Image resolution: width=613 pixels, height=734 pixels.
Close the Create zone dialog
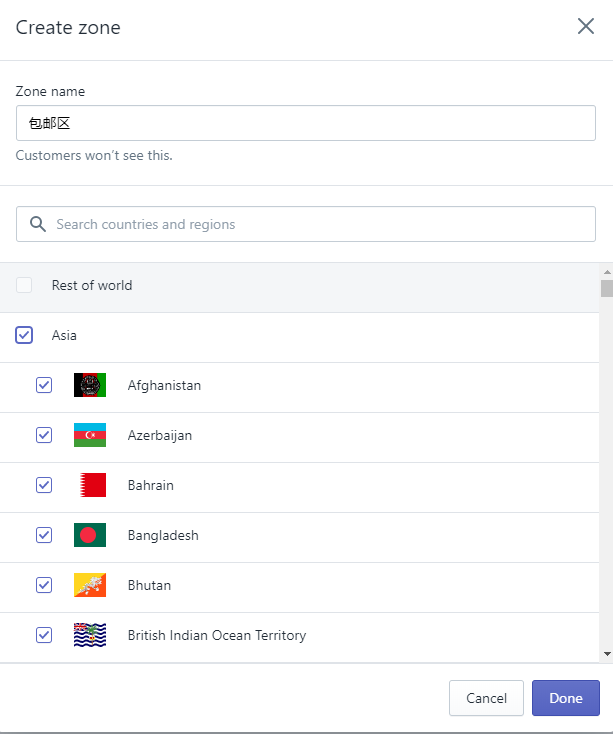click(586, 27)
